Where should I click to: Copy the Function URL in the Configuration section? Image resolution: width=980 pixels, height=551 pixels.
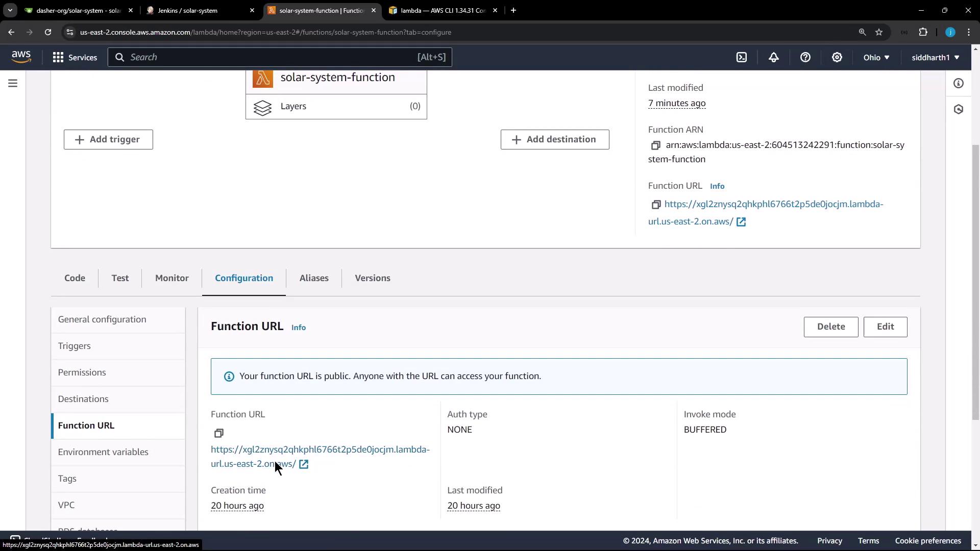219,433
